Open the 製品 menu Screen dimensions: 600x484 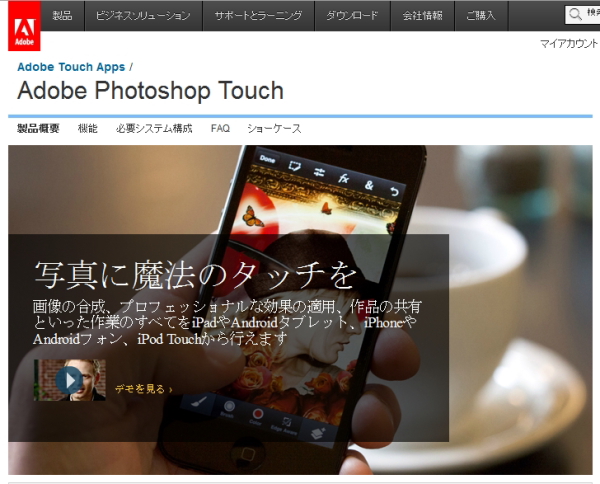pyautogui.click(x=62, y=15)
